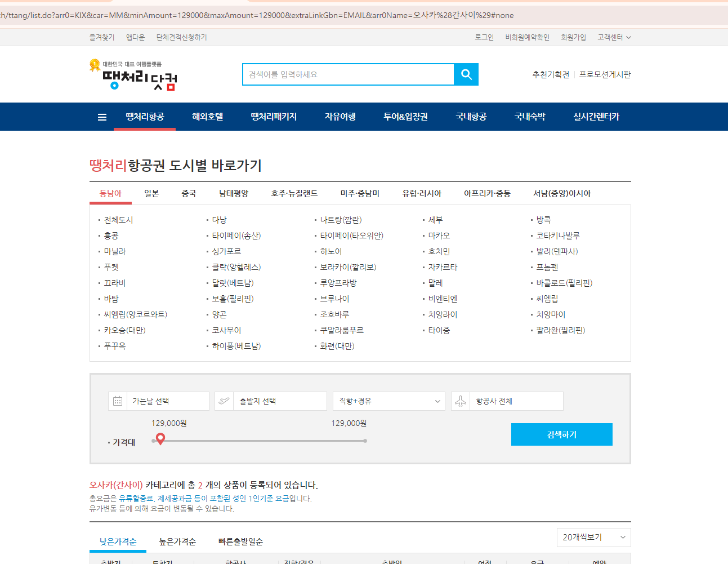Choose the 방콕 city link
The width and height of the screenshot is (728, 564).
click(x=543, y=220)
